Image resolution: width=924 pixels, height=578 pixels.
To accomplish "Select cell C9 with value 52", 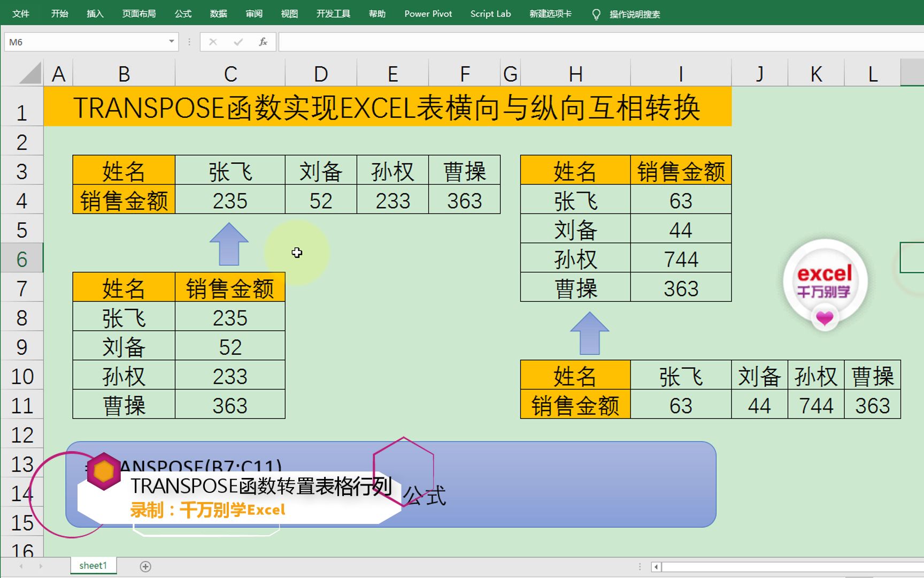I will coord(230,347).
